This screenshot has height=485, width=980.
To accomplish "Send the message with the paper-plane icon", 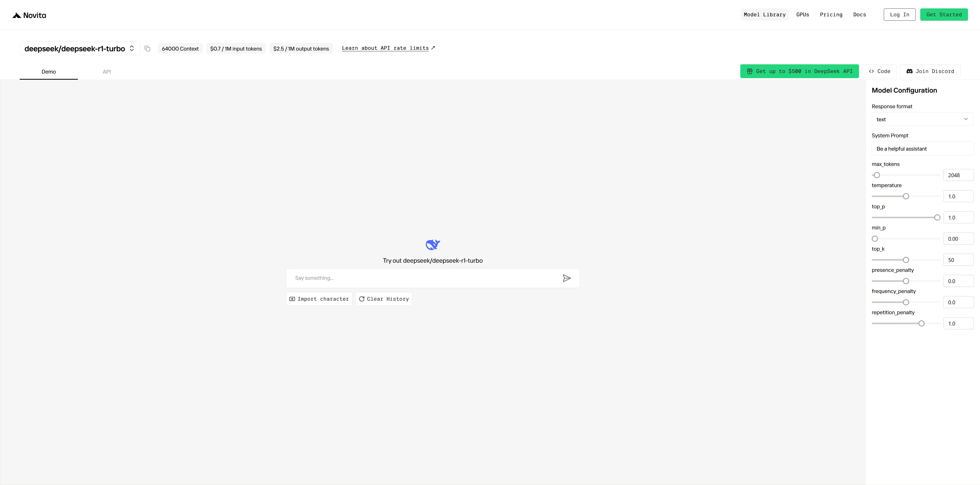I will 566,278.
